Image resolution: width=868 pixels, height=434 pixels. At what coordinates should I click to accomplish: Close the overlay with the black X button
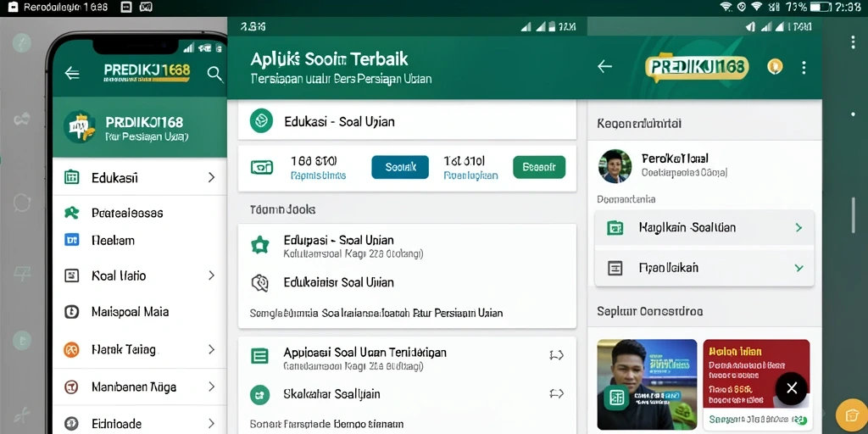coord(792,388)
